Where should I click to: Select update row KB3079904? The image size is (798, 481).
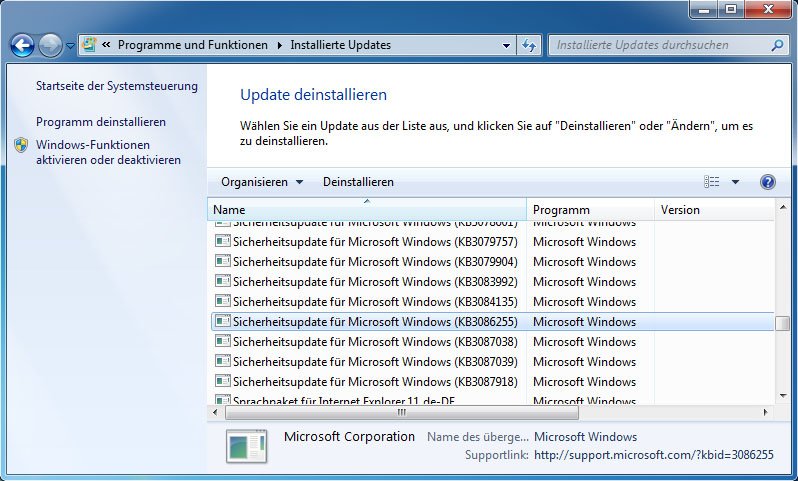(492, 262)
